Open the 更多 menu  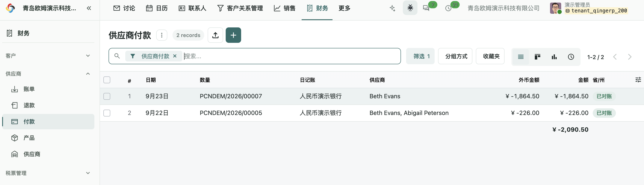(x=344, y=8)
